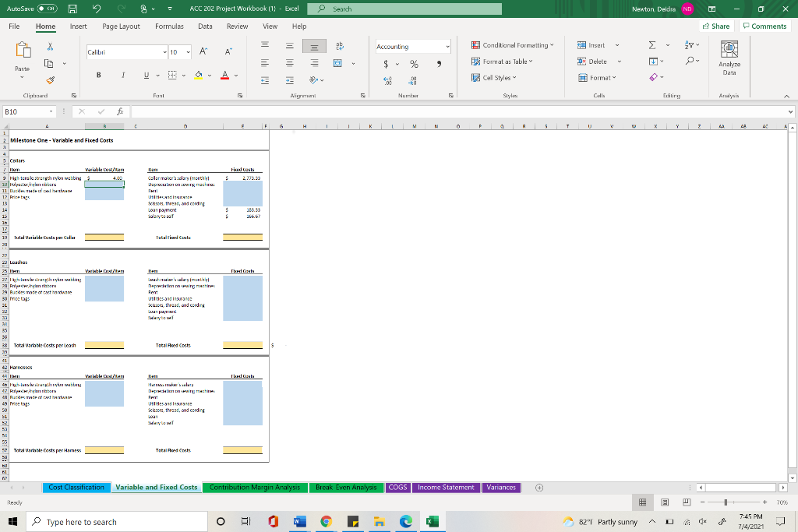Activate the Format Painter brush
Viewport: 798px width, 532px height.
click(x=50, y=80)
